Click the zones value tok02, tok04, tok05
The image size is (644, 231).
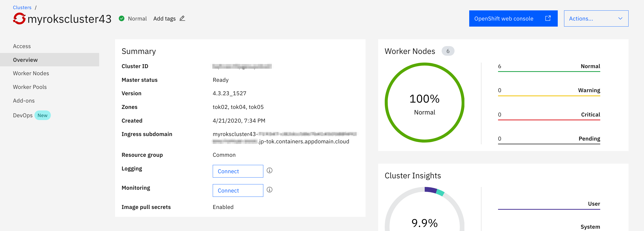tap(238, 107)
